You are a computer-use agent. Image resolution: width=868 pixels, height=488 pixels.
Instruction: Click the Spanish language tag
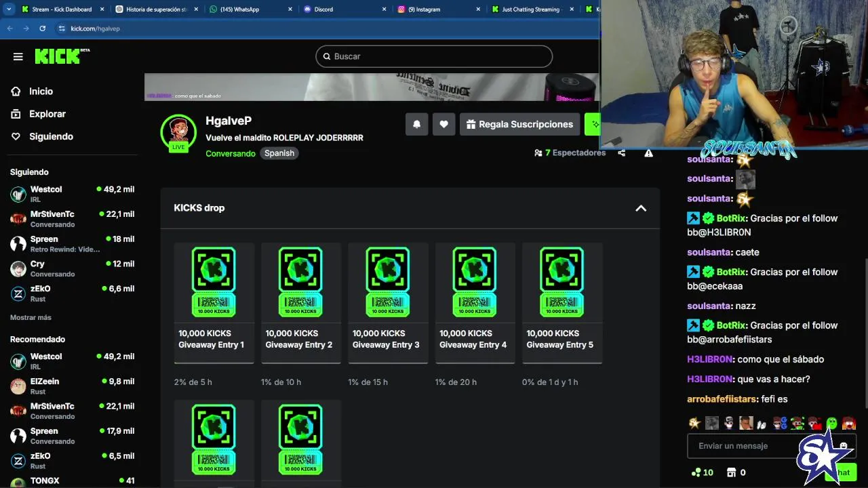tap(279, 153)
